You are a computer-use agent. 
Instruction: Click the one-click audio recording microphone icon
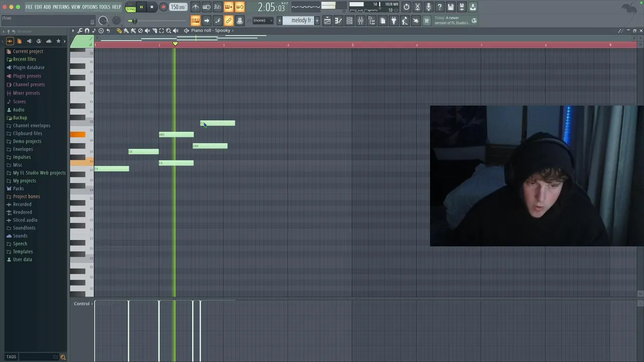(428, 7)
